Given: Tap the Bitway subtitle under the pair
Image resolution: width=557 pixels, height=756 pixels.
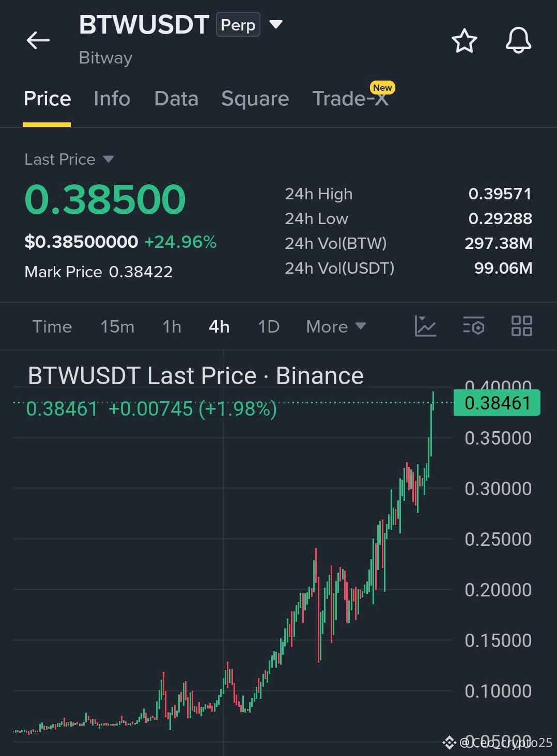Looking at the screenshot, I should 105,58.
